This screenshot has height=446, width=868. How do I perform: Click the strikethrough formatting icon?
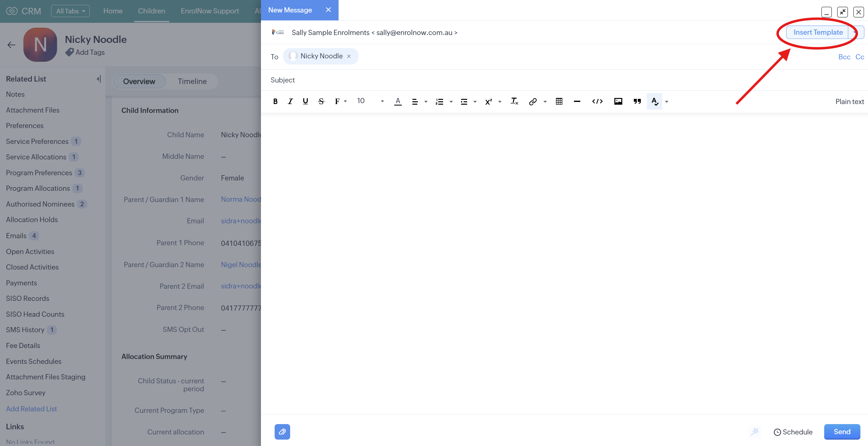pos(321,101)
